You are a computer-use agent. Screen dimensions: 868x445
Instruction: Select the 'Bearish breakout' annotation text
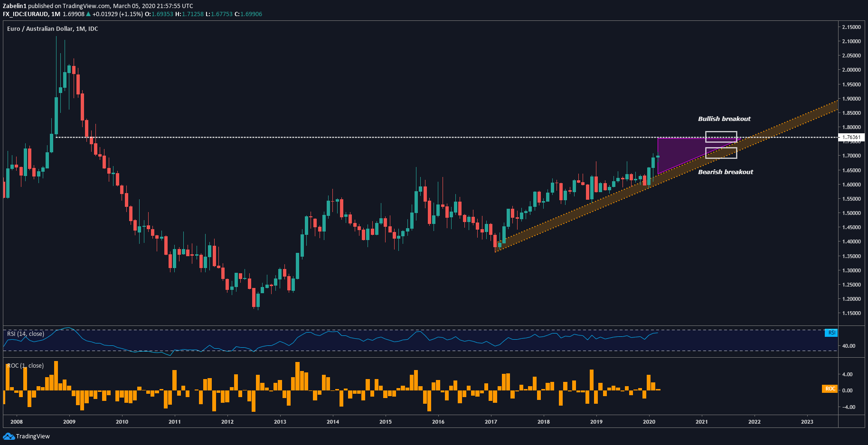pyautogui.click(x=725, y=172)
